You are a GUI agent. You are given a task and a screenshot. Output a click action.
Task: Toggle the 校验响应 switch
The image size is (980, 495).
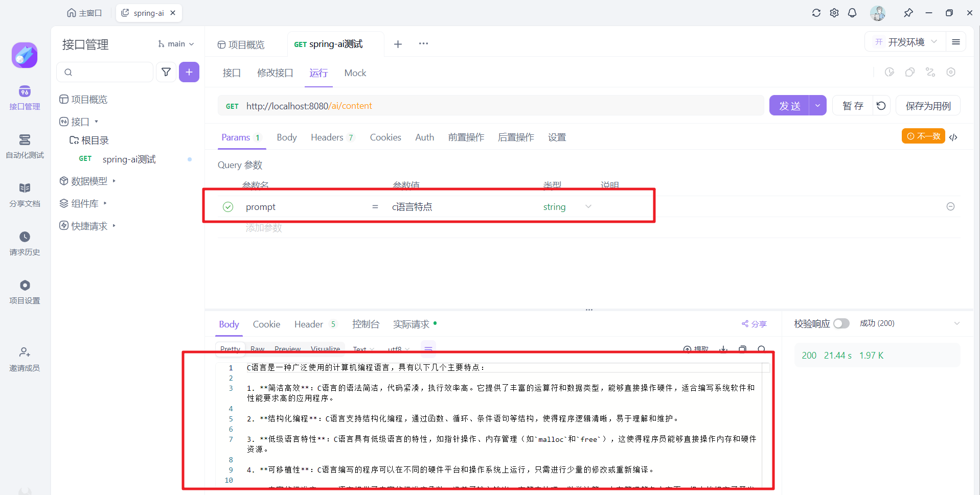(x=841, y=323)
